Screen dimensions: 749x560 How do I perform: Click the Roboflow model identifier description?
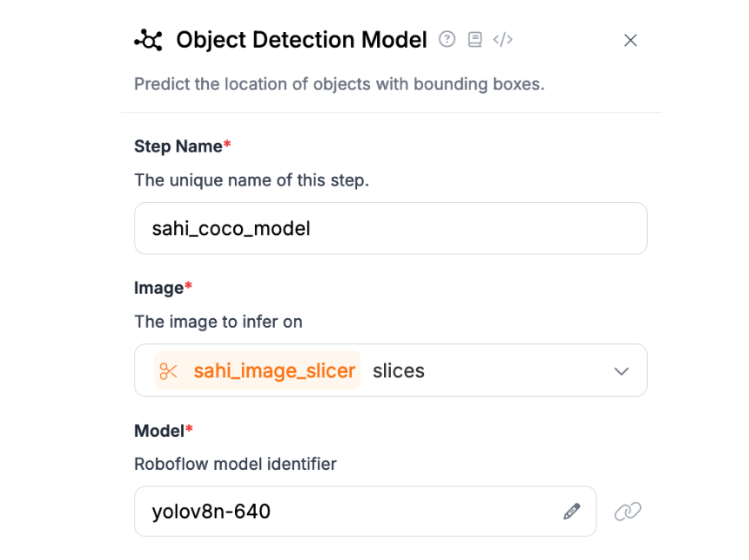tap(235, 464)
